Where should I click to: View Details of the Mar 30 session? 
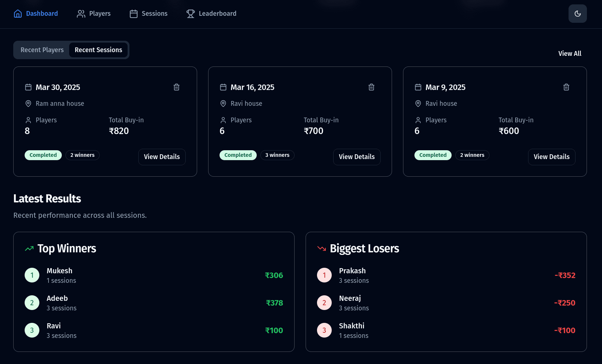click(162, 157)
